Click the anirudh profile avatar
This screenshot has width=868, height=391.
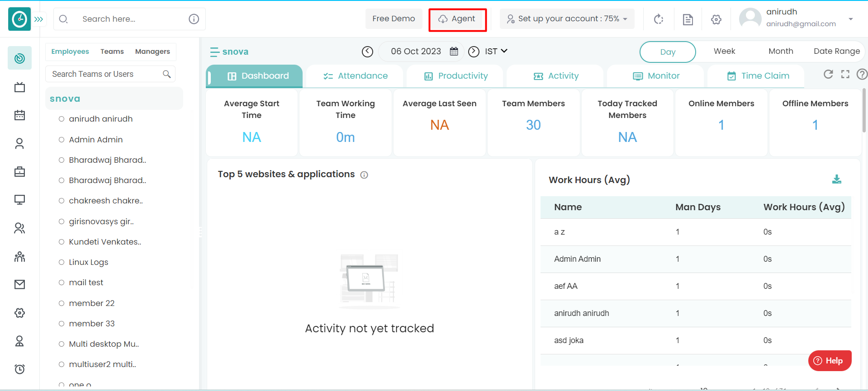coord(750,19)
